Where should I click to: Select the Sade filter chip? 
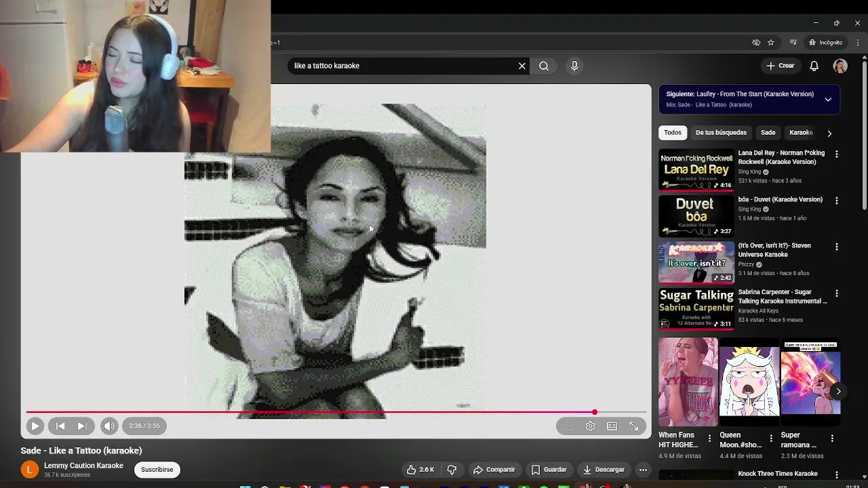tap(768, 133)
